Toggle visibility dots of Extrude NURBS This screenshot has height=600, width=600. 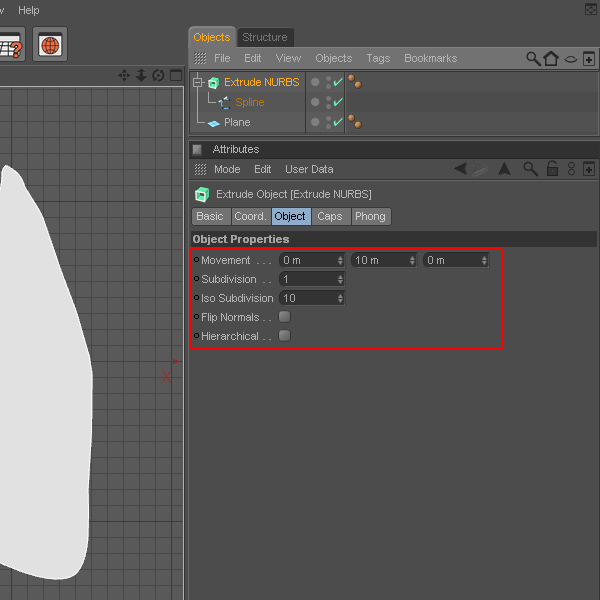pos(328,82)
